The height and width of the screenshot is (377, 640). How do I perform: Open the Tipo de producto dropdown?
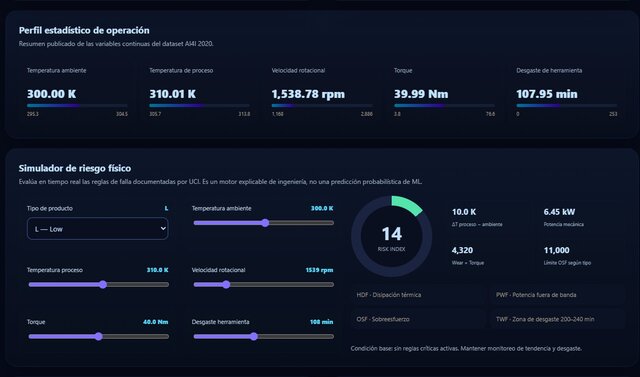pyautogui.click(x=98, y=229)
